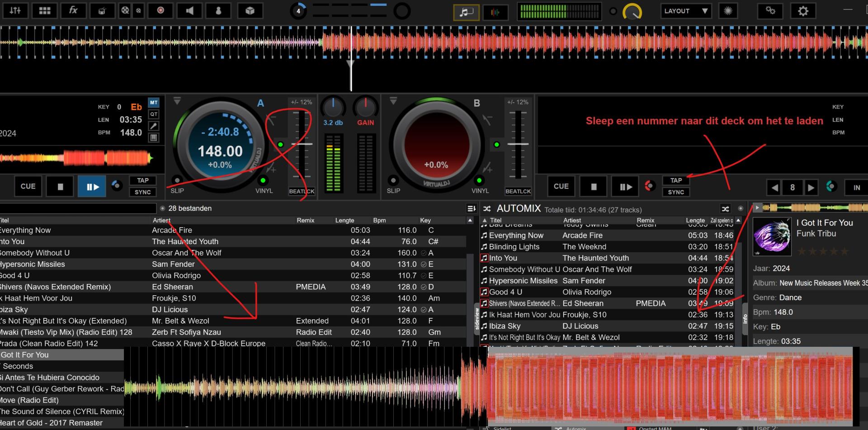Screen dimensions: 868x430
Task: Click the starburst icon next to LAYOUT
Action: pos(728,11)
